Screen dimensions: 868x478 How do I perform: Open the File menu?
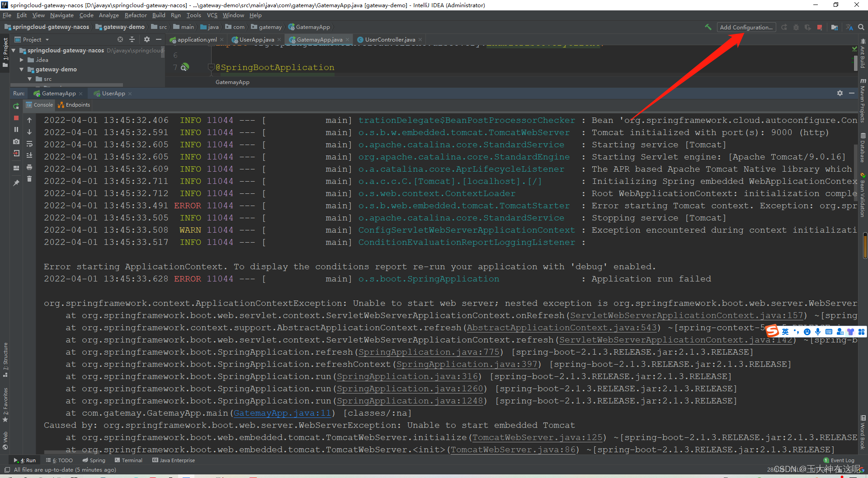(7, 15)
